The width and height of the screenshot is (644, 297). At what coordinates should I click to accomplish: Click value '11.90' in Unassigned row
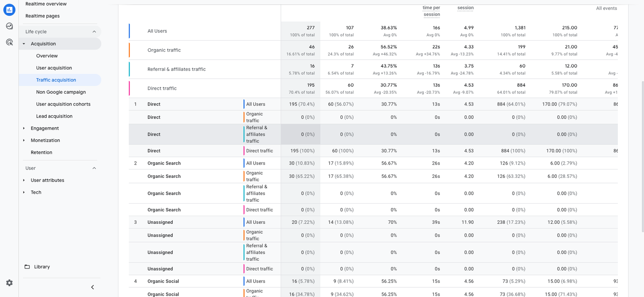[x=468, y=222]
